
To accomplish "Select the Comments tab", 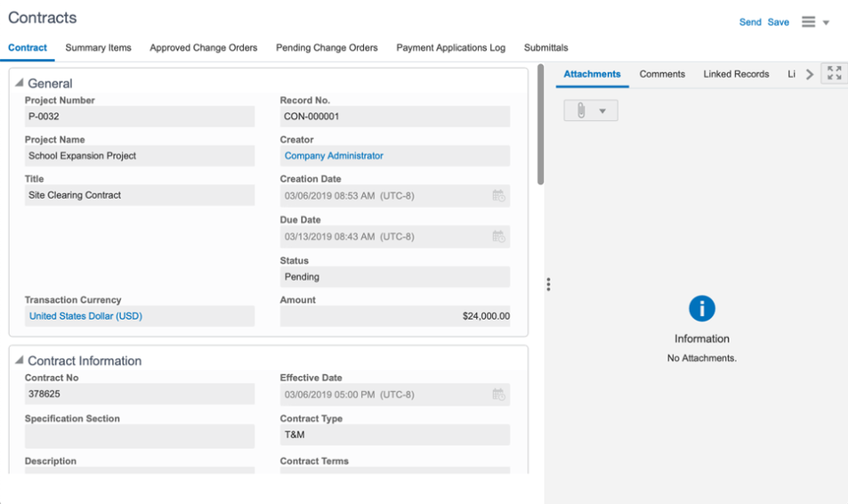I will pyautogui.click(x=662, y=74).
